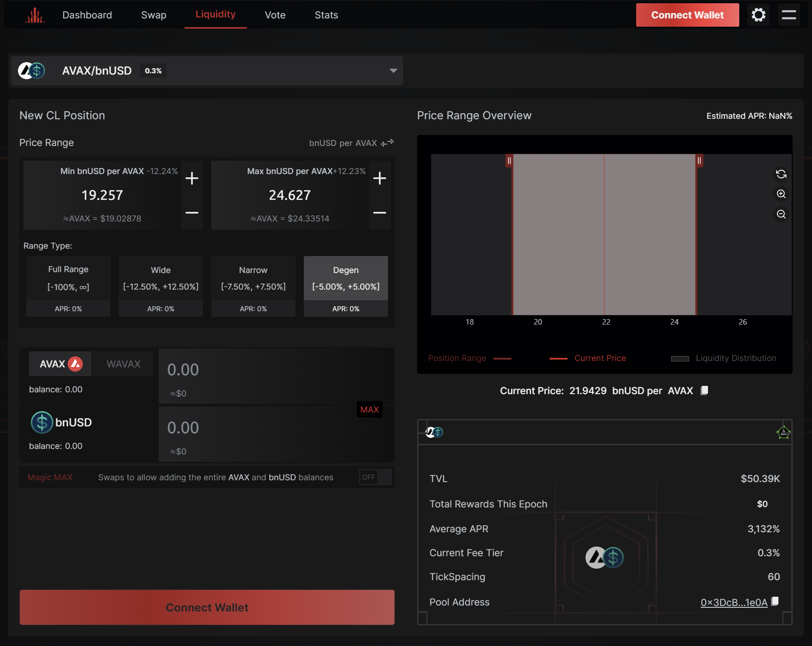Select WAVAX token option
The height and width of the screenshot is (646, 812).
pyautogui.click(x=123, y=364)
